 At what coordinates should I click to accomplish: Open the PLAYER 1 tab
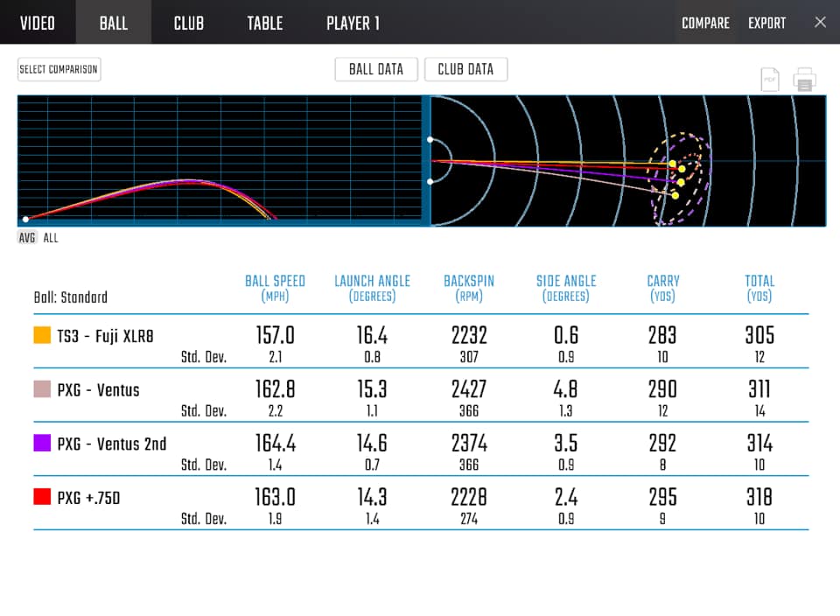pyautogui.click(x=353, y=23)
